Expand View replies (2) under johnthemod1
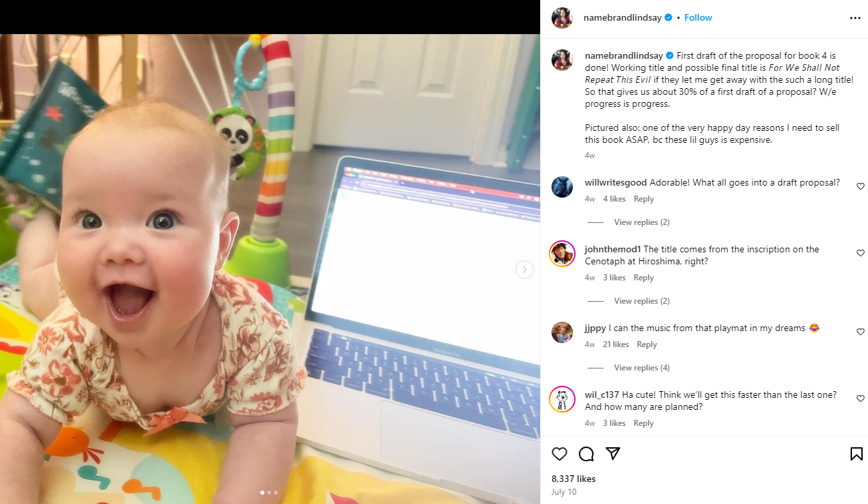The width and height of the screenshot is (868, 504). 642,301
